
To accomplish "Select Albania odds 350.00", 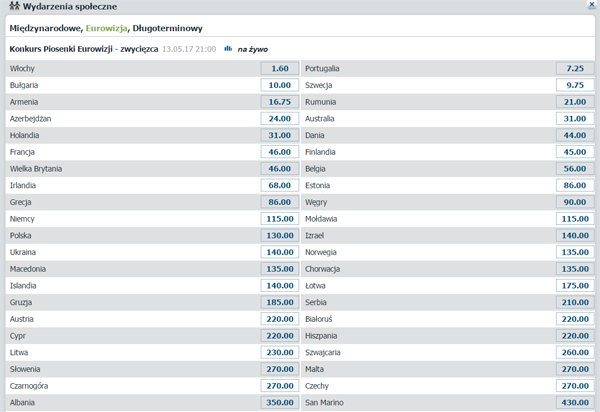I will click(x=280, y=402).
